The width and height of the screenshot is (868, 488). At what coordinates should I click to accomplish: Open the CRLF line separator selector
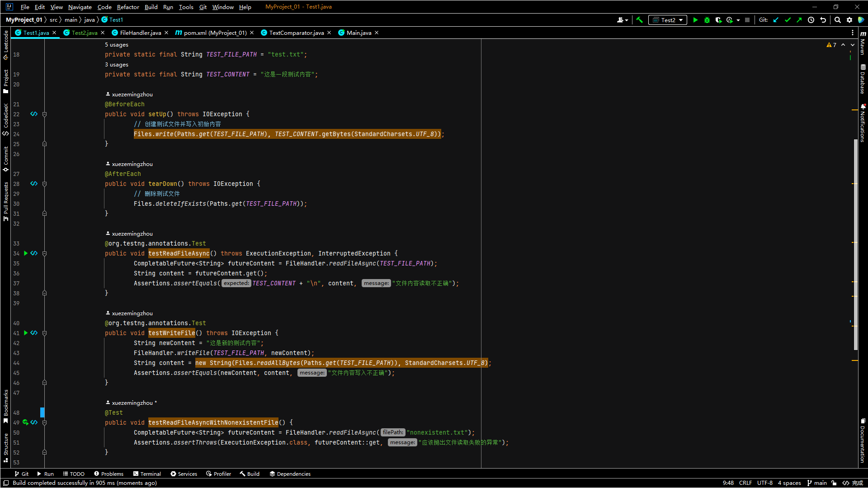745,483
